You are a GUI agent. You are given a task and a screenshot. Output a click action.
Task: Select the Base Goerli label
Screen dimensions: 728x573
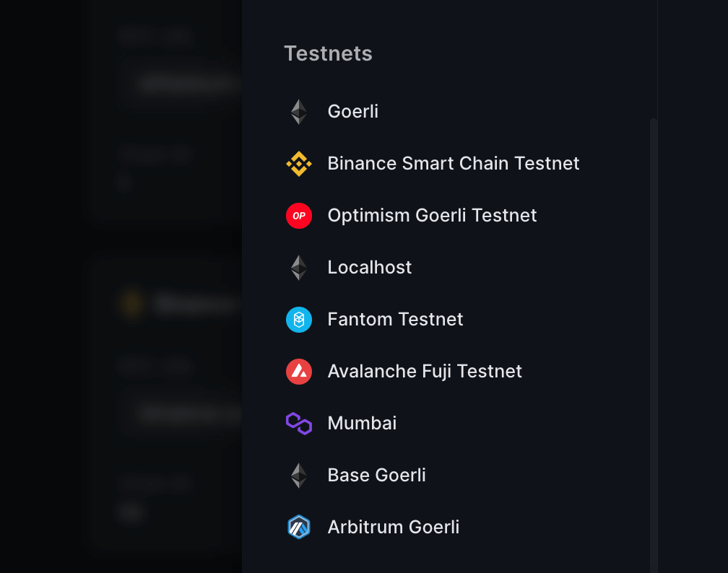(x=376, y=476)
